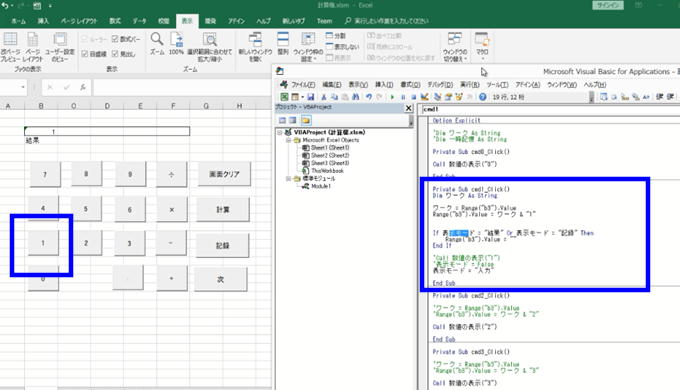Viewport: 680px width, 390px height.
Task: Open the Name Box dropdown arrow
Action: (23, 87)
